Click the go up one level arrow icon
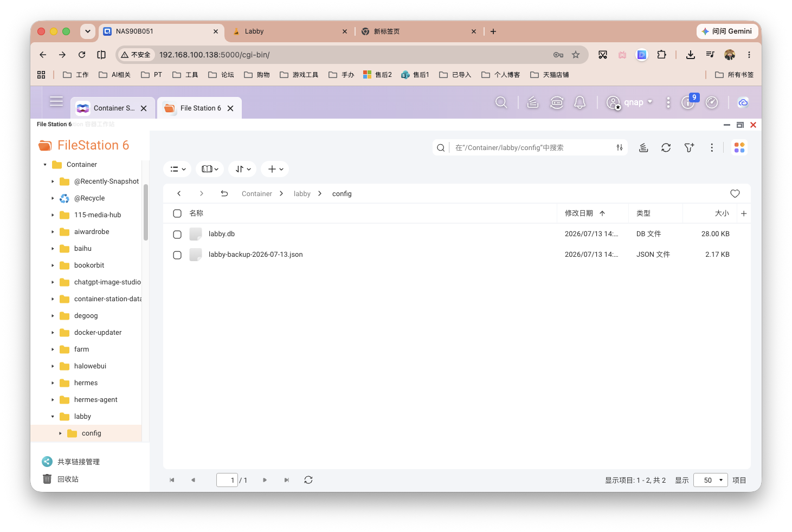 coord(224,193)
